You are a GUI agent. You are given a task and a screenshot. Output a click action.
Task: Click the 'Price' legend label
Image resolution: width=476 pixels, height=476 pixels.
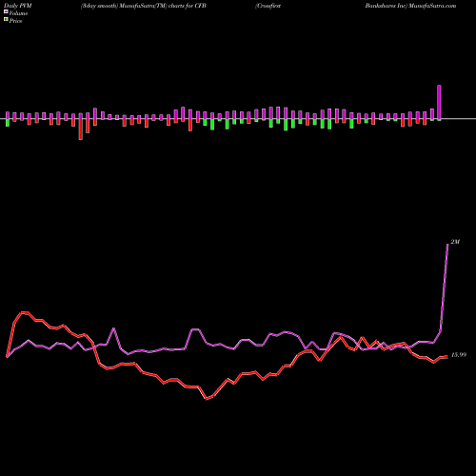[x=15, y=21]
